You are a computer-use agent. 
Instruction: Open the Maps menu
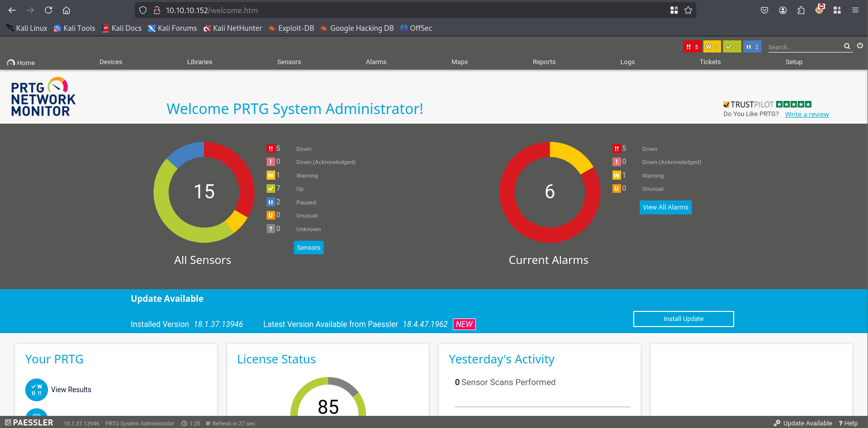(459, 62)
